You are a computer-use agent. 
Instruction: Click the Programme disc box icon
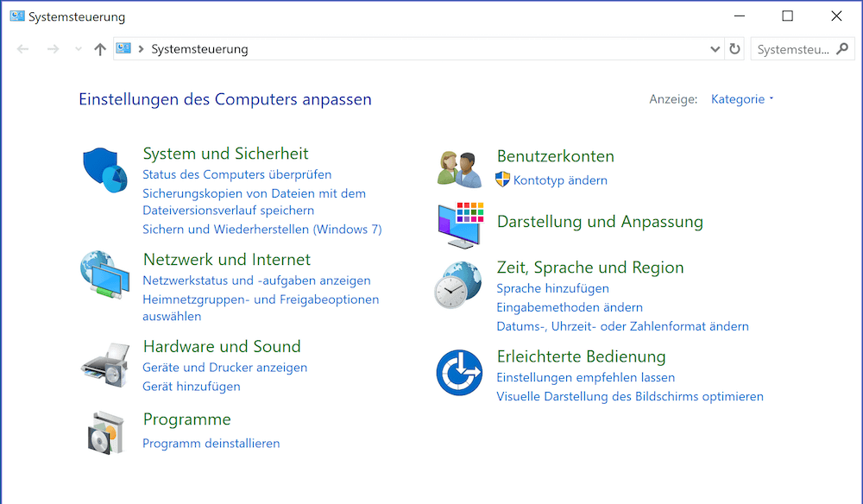(x=105, y=432)
